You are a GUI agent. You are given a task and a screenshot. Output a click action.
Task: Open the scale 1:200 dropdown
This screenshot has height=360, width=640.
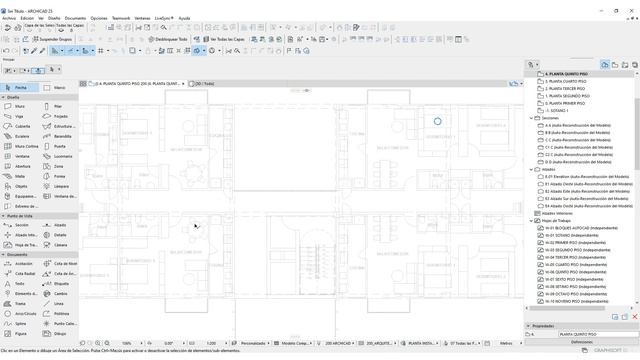[226, 344]
